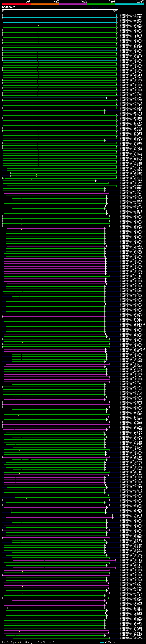Select hit label UniRef100_P0C6F1
146x644 pixels.
click(131, 278)
